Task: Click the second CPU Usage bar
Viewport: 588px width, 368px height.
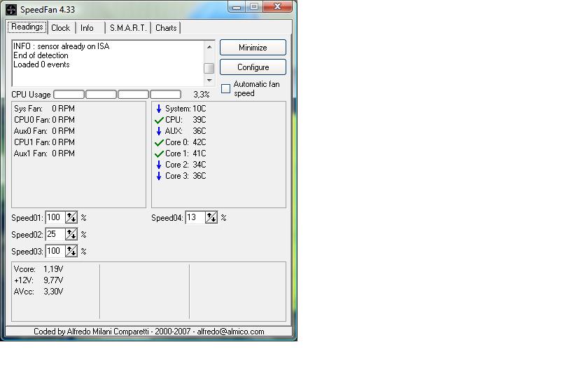Action: (x=101, y=94)
